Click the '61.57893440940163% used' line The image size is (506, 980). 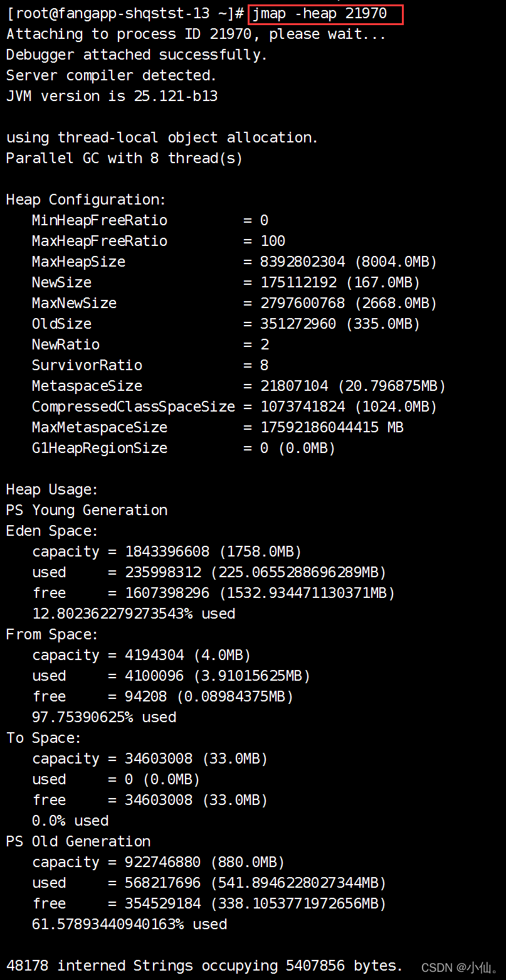click(129, 924)
